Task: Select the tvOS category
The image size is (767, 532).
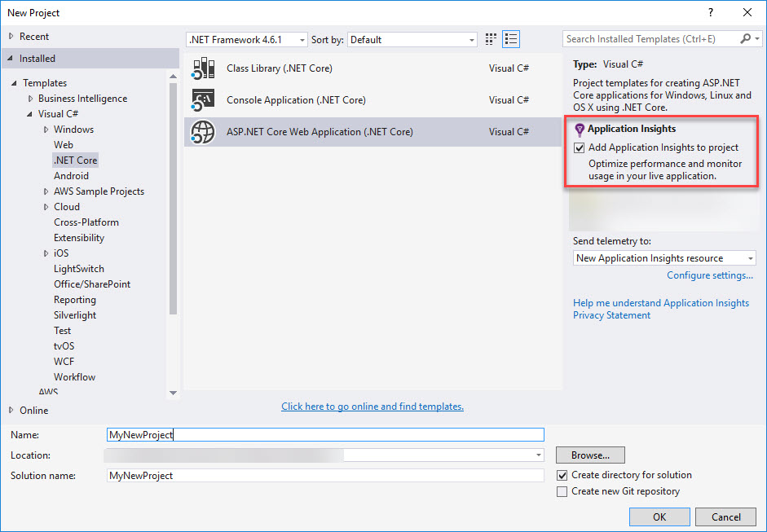Action: click(64, 346)
